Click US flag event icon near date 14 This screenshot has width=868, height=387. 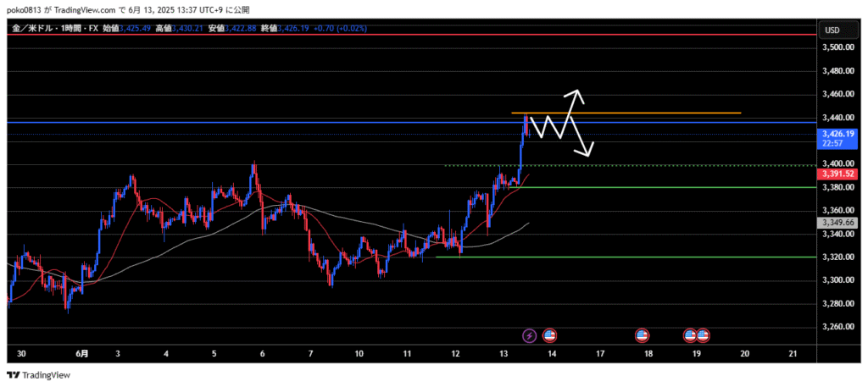(x=548, y=336)
